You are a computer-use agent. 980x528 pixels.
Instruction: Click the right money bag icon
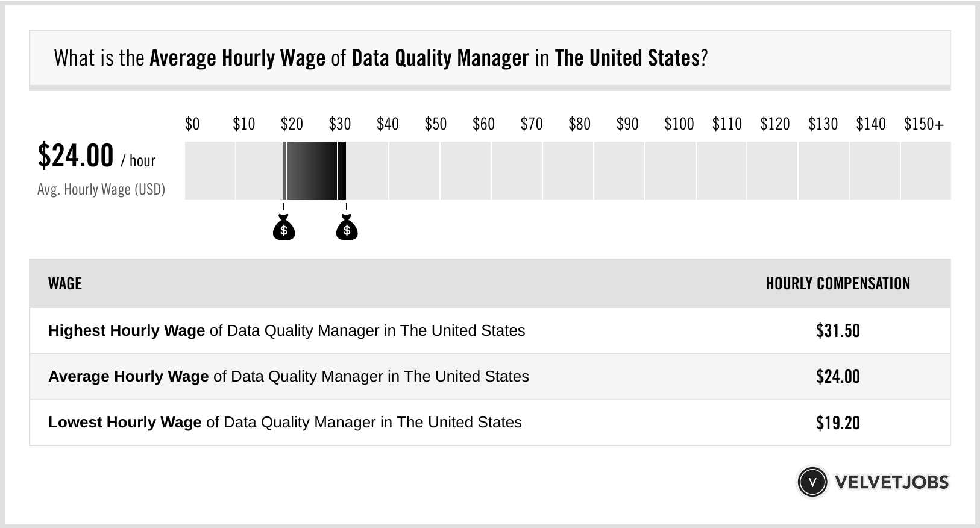pyautogui.click(x=347, y=229)
